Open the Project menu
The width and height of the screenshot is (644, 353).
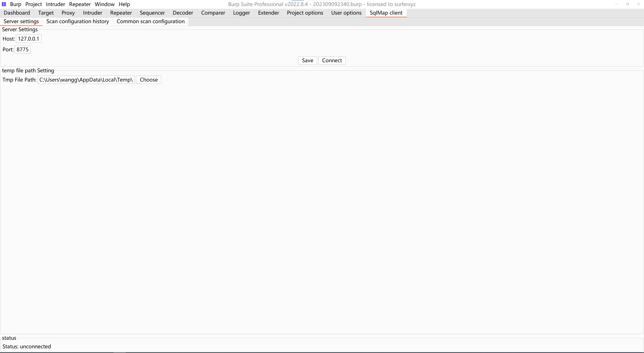tap(34, 4)
